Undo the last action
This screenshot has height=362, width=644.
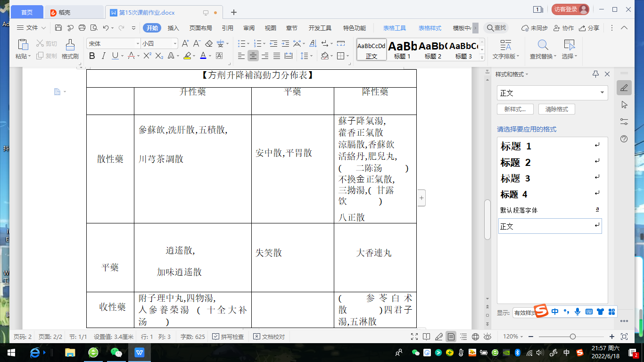(x=106, y=28)
